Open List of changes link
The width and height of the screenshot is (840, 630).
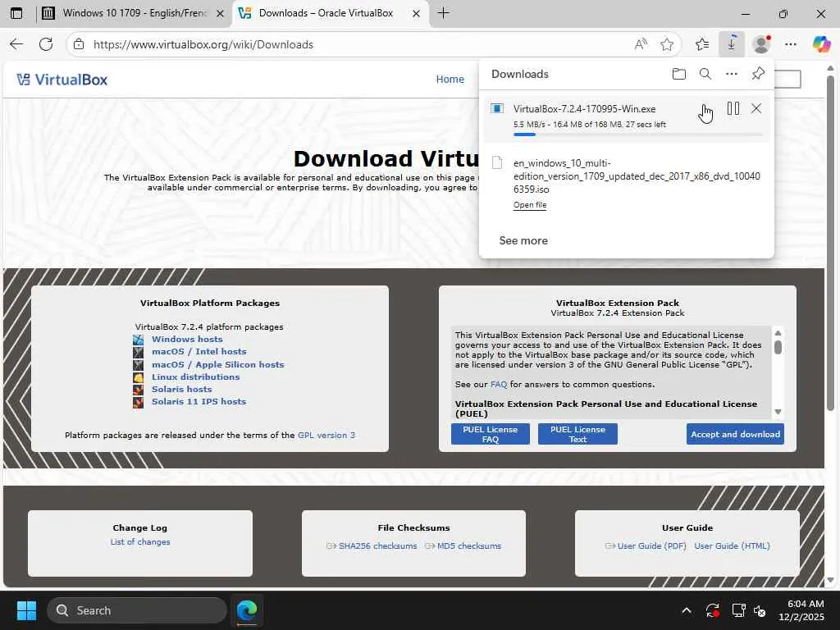coord(139,541)
